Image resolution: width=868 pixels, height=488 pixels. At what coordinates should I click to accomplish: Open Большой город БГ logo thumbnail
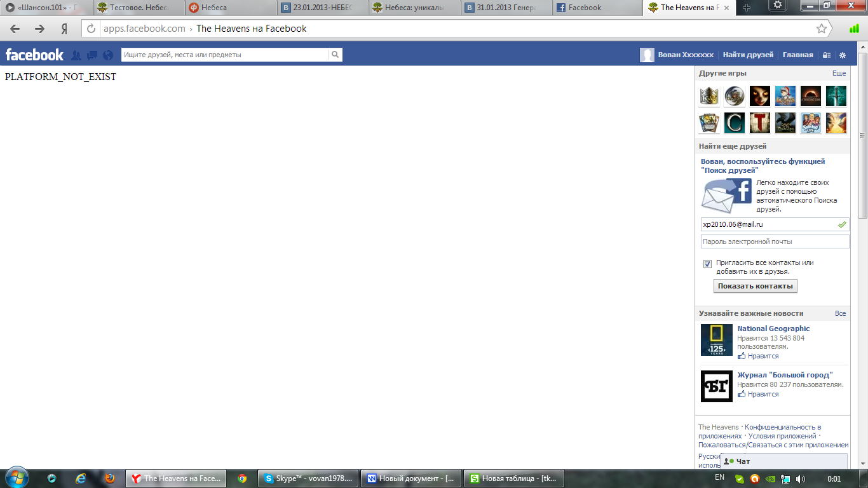[717, 386]
